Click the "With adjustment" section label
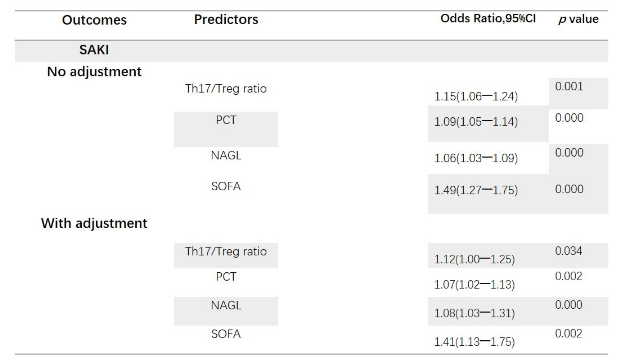Screen dimensions: 619x364 [94, 223]
